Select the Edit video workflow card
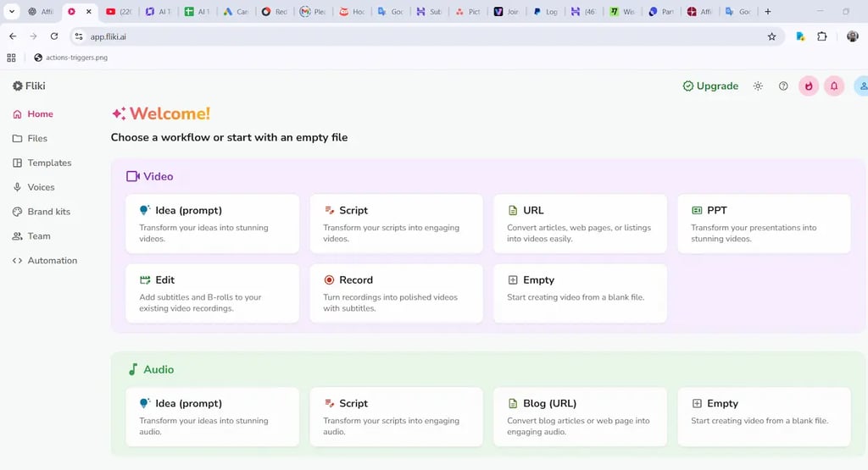The width and height of the screenshot is (868, 470). (x=213, y=293)
